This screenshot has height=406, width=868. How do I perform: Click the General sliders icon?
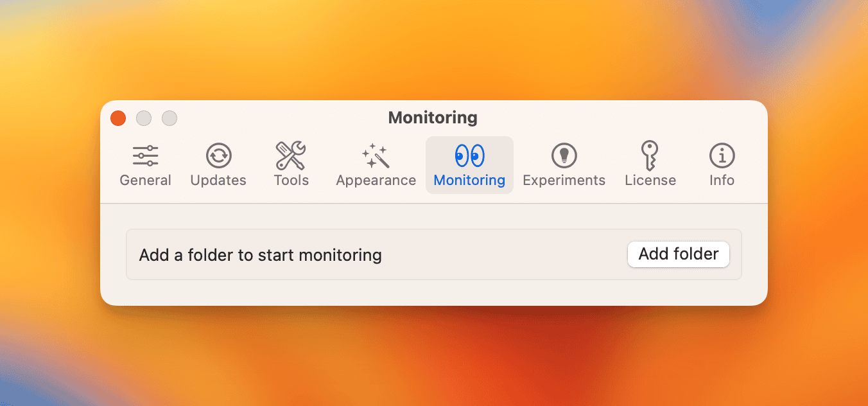[146, 155]
